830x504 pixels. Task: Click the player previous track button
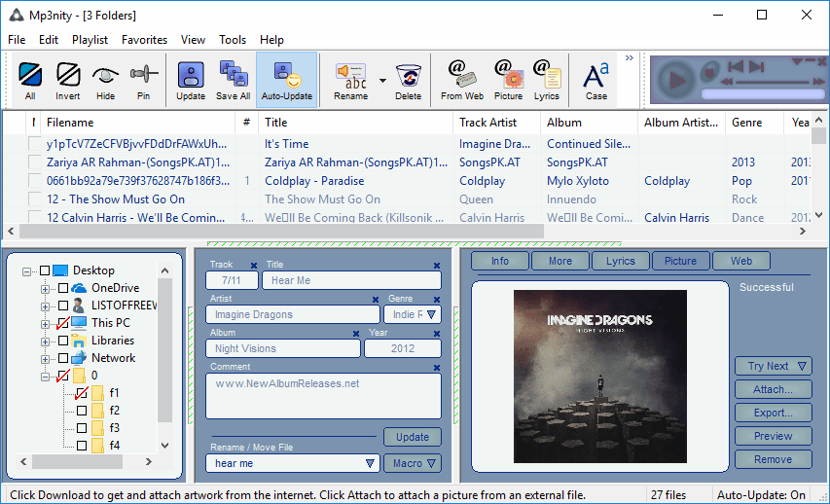(x=737, y=66)
